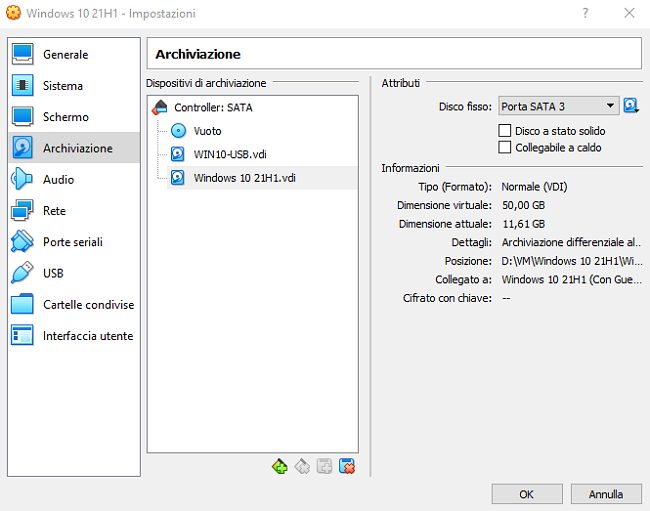Click the Archiviazione differenziale details text
This screenshot has width=650, height=511.
point(572,242)
